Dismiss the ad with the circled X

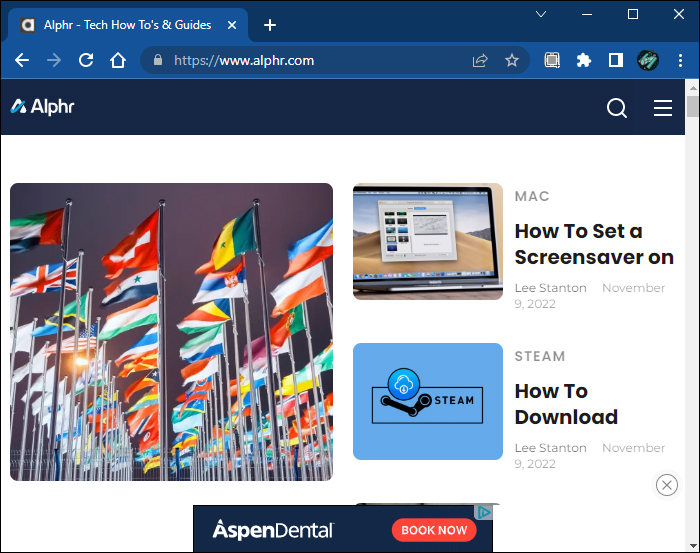click(667, 485)
